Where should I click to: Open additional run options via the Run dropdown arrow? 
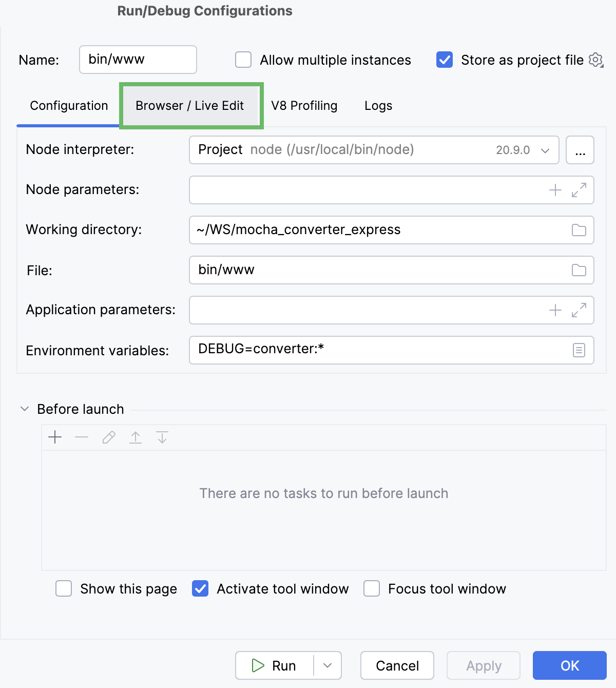327,665
